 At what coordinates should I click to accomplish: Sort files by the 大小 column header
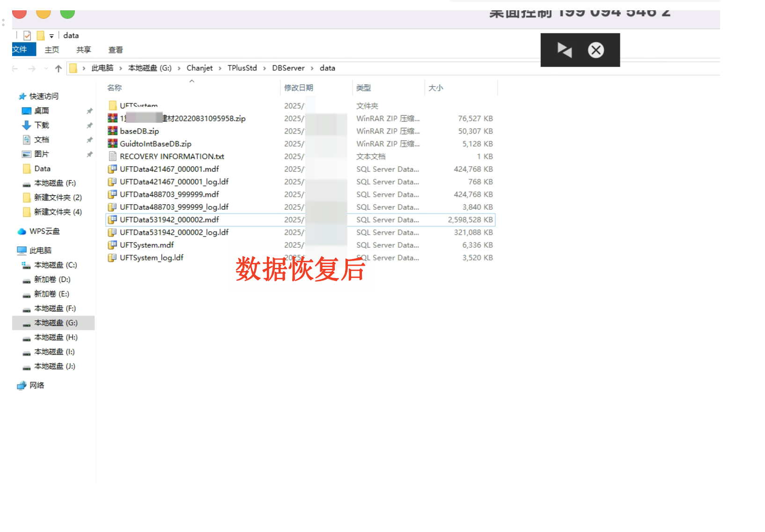point(435,88)
